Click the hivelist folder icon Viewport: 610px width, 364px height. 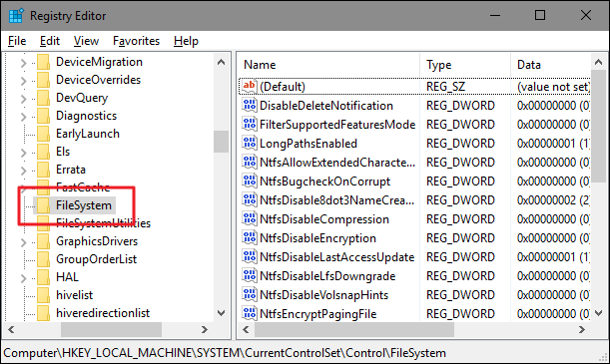pos(44,295)
